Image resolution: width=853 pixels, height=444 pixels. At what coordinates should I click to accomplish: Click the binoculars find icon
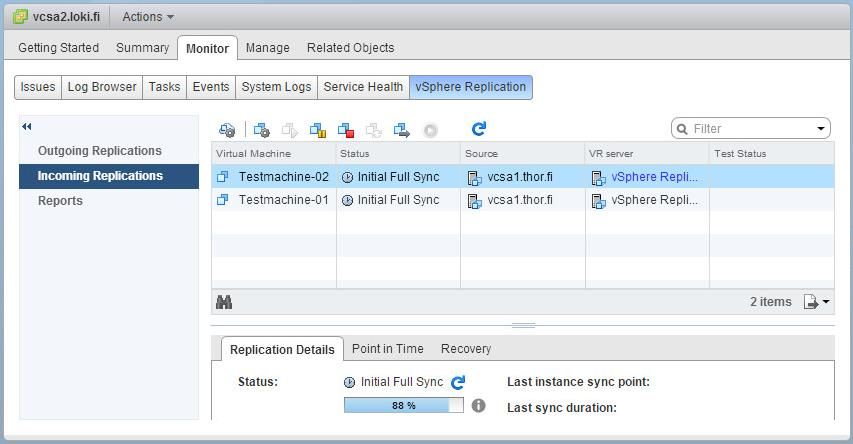224,302
